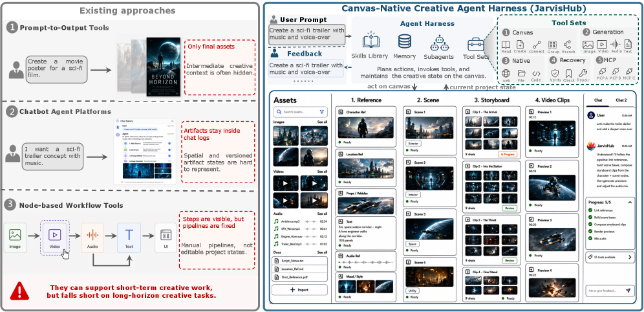Select the Canvas Create tool icon

[x=520, y=45]
